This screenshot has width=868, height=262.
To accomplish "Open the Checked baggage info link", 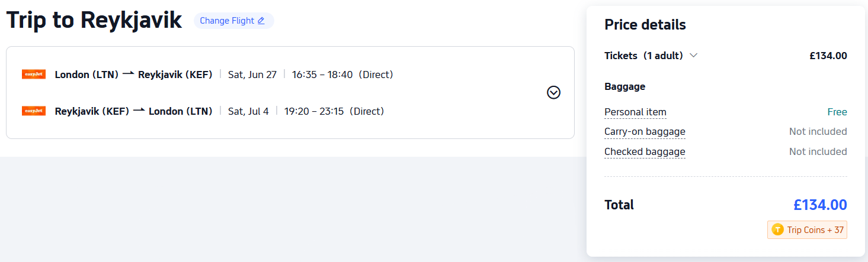I will (x=645, y=152).
